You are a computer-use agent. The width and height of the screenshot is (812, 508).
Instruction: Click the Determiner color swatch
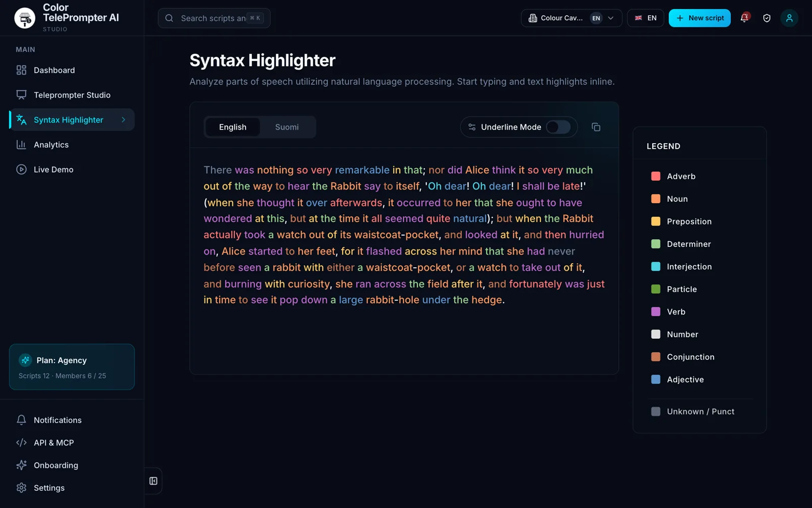point(656,244)
